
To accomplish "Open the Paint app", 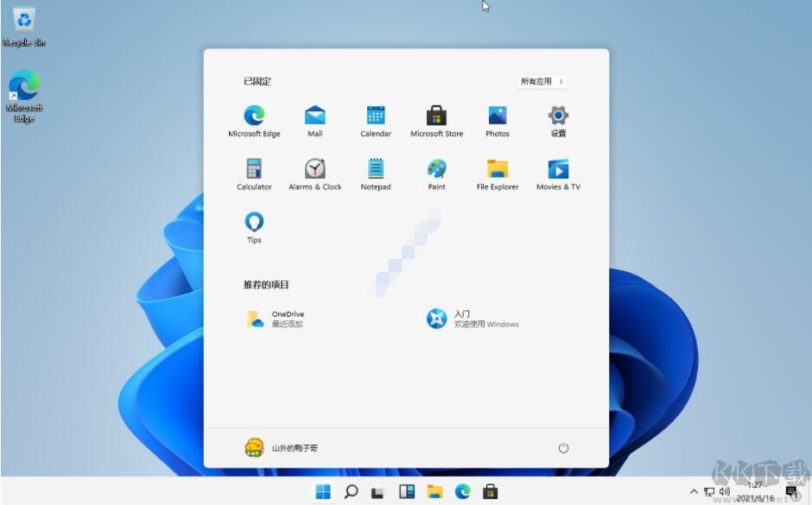I will click(436, 174).
